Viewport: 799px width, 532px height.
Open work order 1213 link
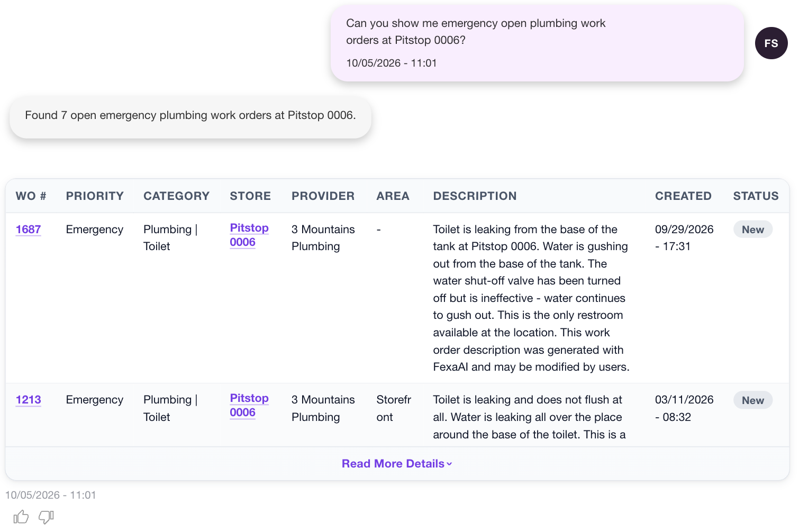click(29, 400)
